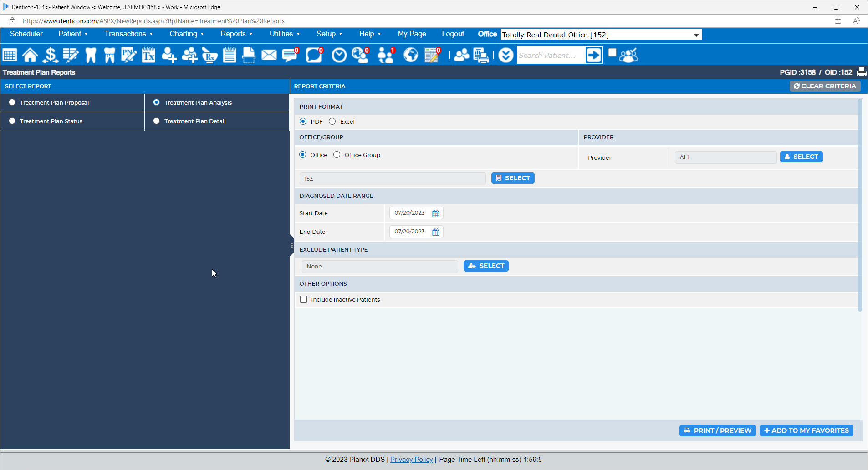Open the My Page menu item

tap(412, 34)
